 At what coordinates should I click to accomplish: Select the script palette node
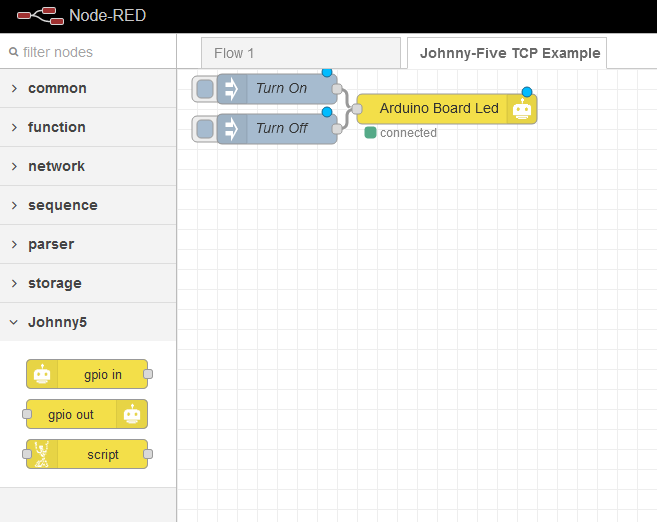(87, 454)
